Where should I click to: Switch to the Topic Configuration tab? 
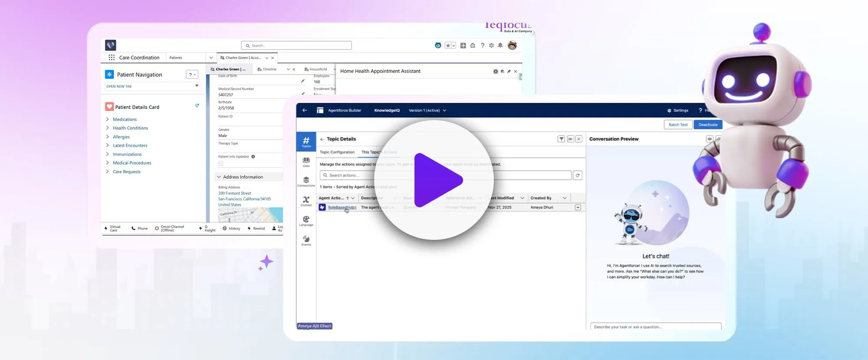(x=337, y=152)
